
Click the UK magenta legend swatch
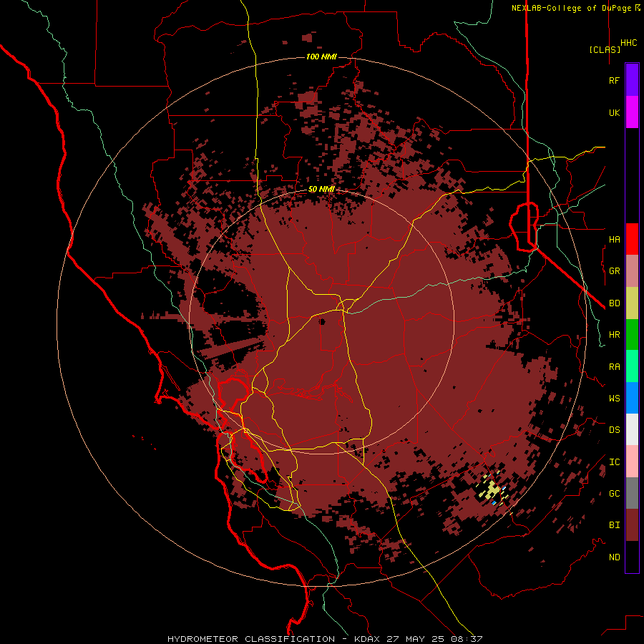pyautogui.click(x=632, y=112)
